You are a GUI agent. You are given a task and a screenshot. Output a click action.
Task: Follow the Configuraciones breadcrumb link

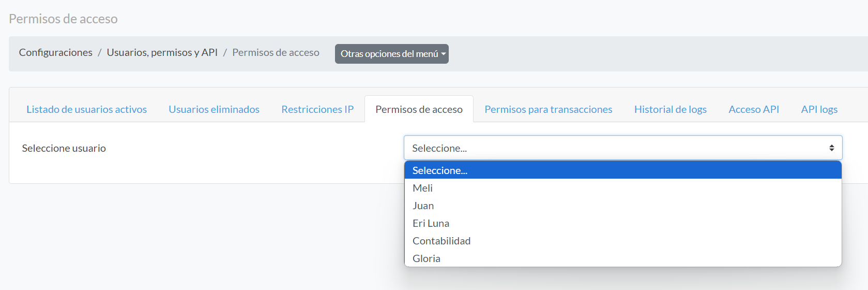[x=56, y=52]
